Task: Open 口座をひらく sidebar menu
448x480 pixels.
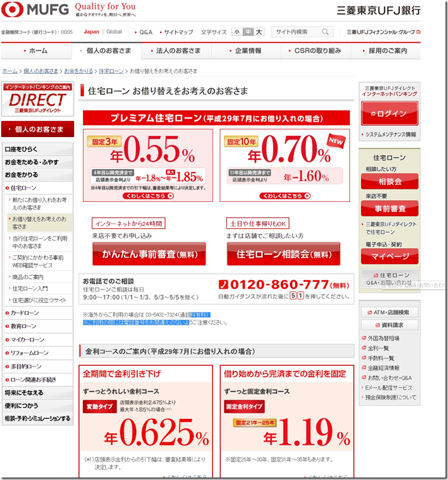Action: 37,149
